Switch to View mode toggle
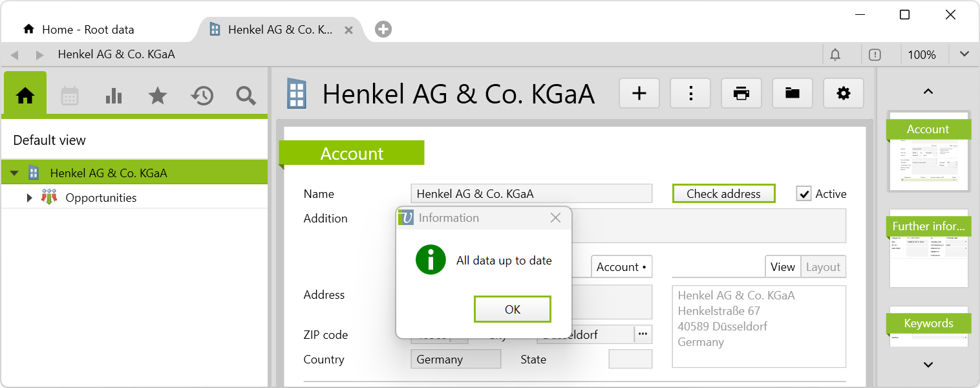This screenshot has width=980, height=388. (x=782, y=267)
